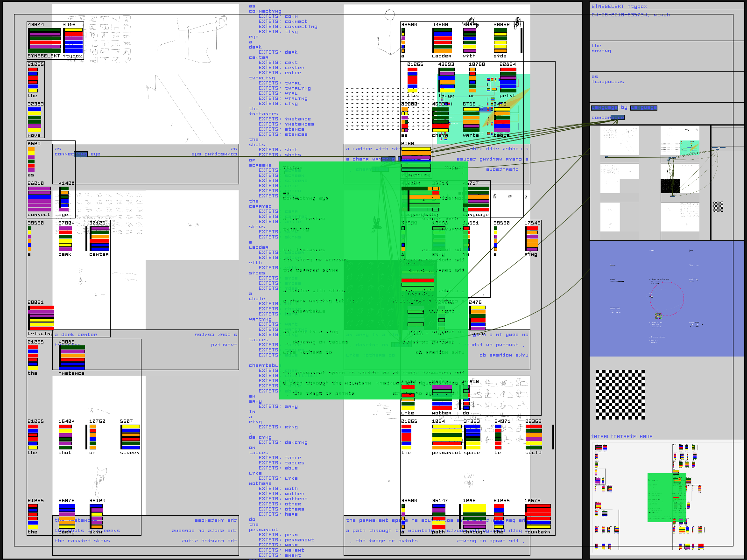This screenshot has height=560, width=747.
Task: Click the 'a dark center' phrase
Action: pos(76,335)
